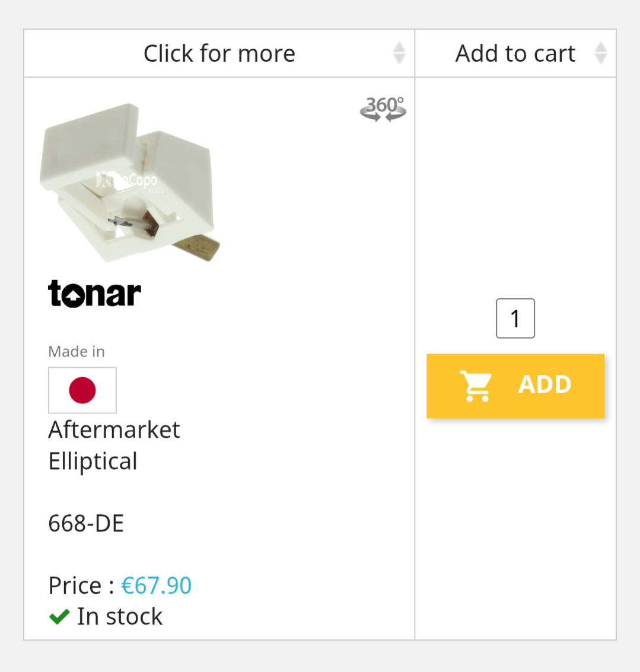The width and height of the screenshot is (640, 672).
Task: Sort ascending using Add to cart up arrow
Action: click(x=601, y=47)
